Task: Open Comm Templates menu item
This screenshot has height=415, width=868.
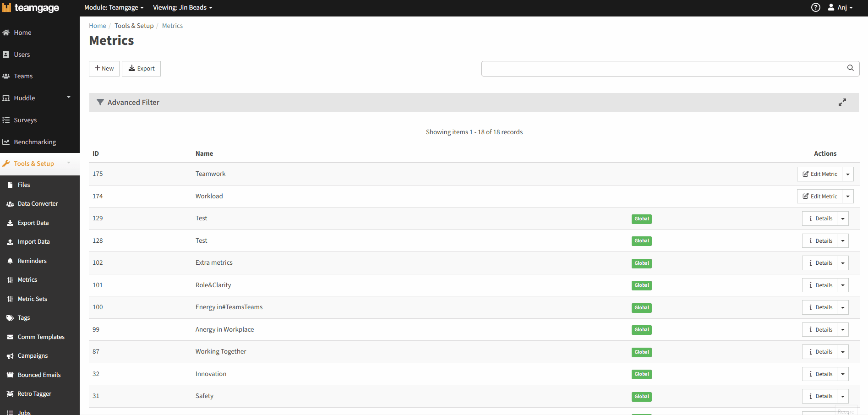Action: tap(41, 337)
